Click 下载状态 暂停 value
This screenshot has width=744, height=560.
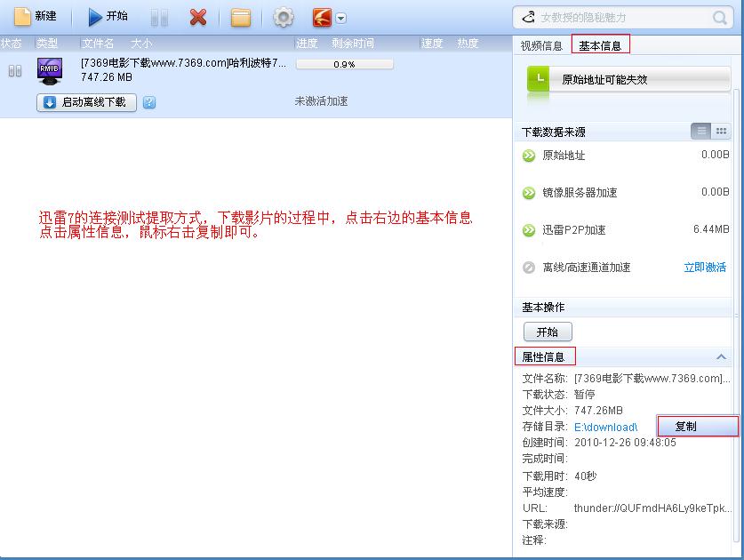584,395
